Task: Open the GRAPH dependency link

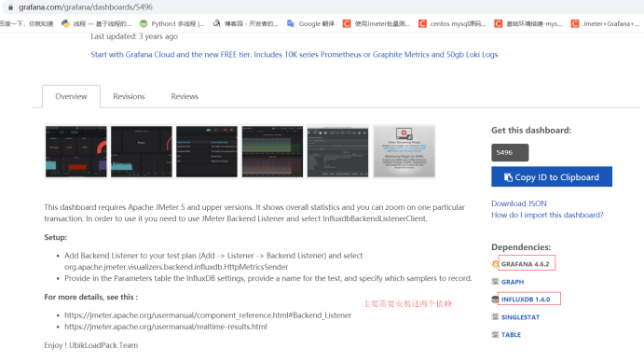Action: pyautogui.click(x=513, y=282)
